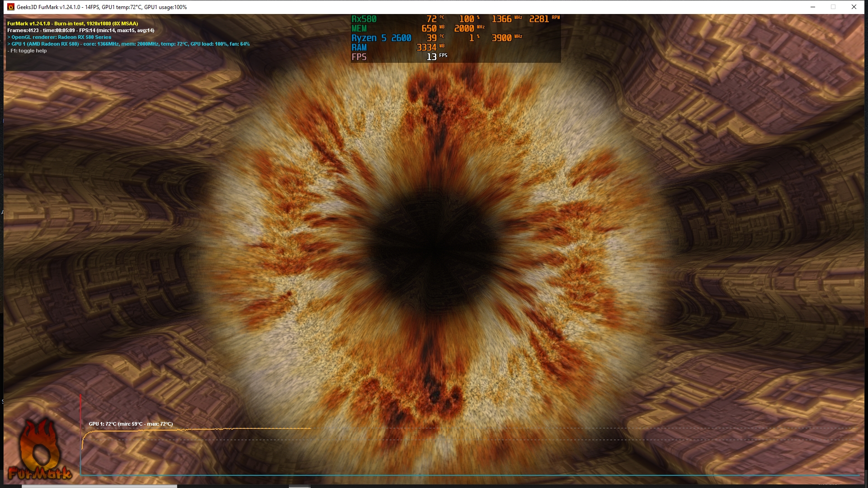Click the window title bar text

[x=101, y=7]
